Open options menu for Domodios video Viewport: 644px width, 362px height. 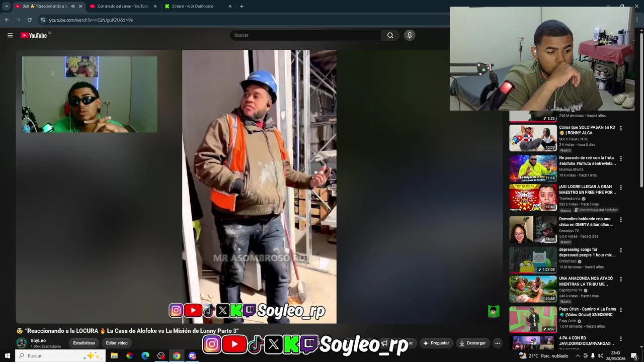[x=621, y=220]
